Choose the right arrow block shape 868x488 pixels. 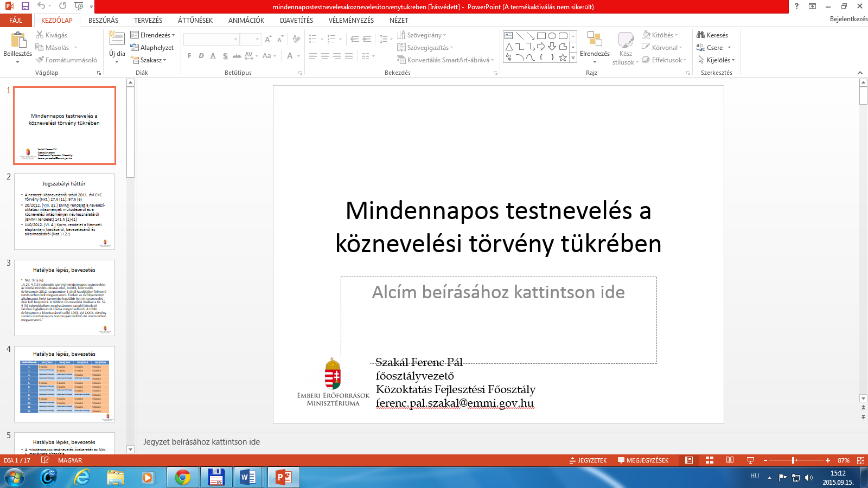pos(541,47)
